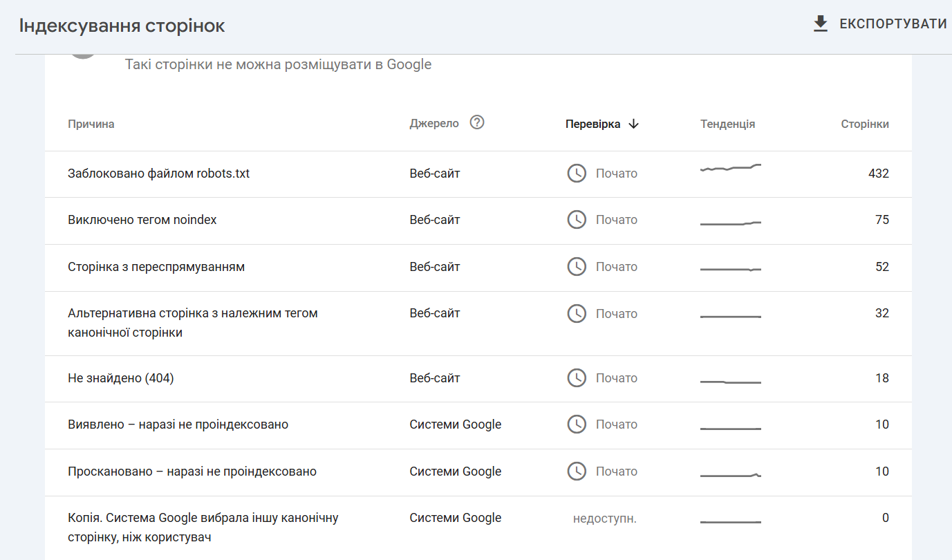Click the Причина column header
The height and width of the screenshot is (560, 952).
pyautogui.click(x=91, y=124)
